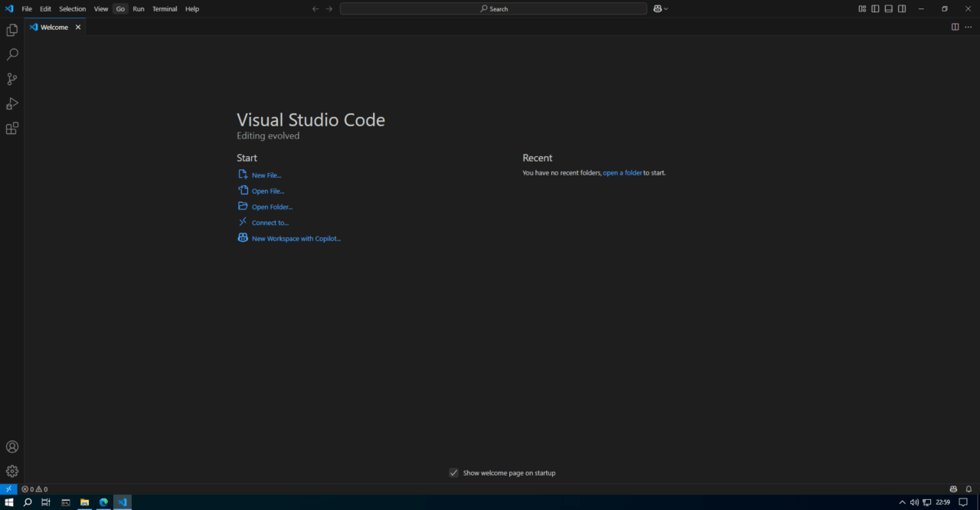Click New Workspace with Copilot... link

point(296,239)
